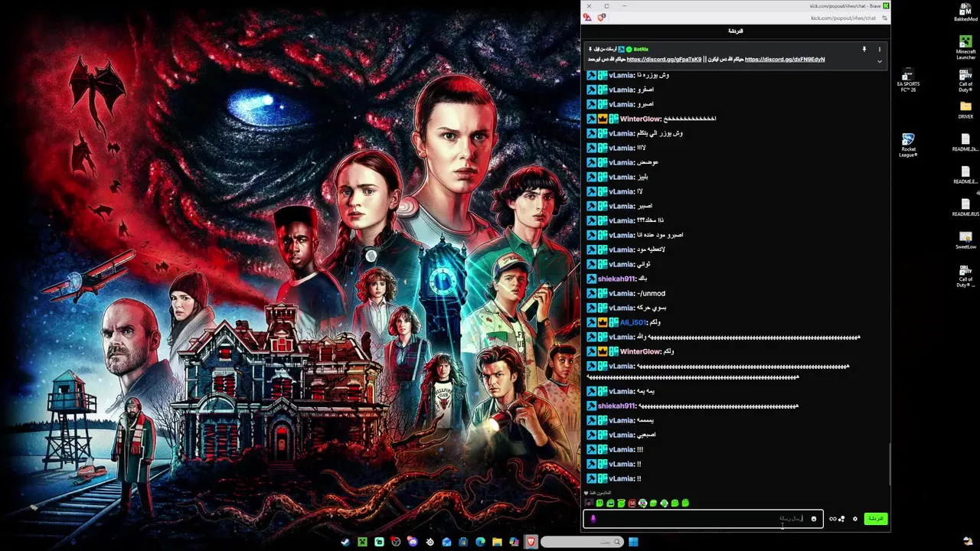Open Brave Shields icon in address bar
The image size is (980, 551).
tap(602, 18)
